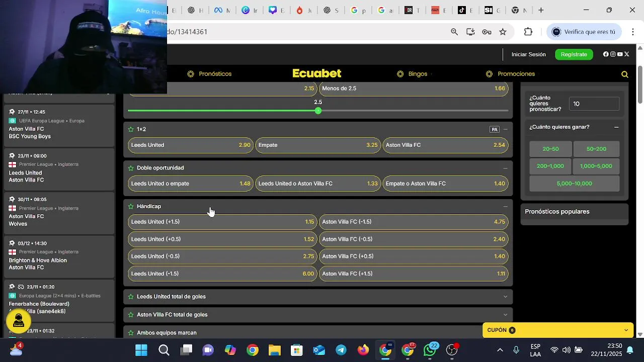Click Verifica que eres tú profile chip

584,32
